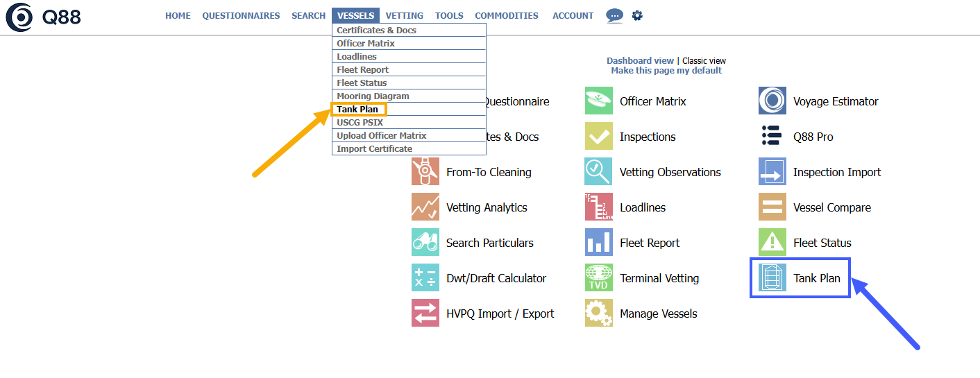980x378 pixels.
Task: Click the Fleet Status warning icon
Action: 772,243
